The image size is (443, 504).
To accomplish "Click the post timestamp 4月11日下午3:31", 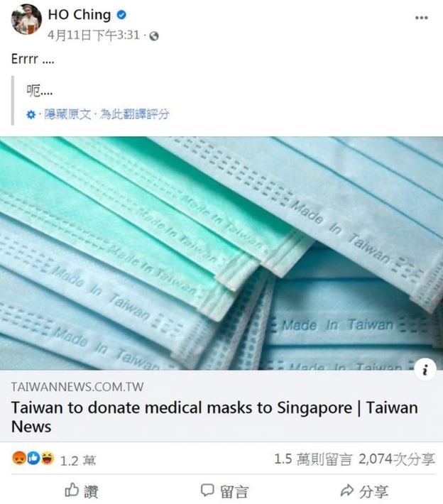I will tap(94, 35).
